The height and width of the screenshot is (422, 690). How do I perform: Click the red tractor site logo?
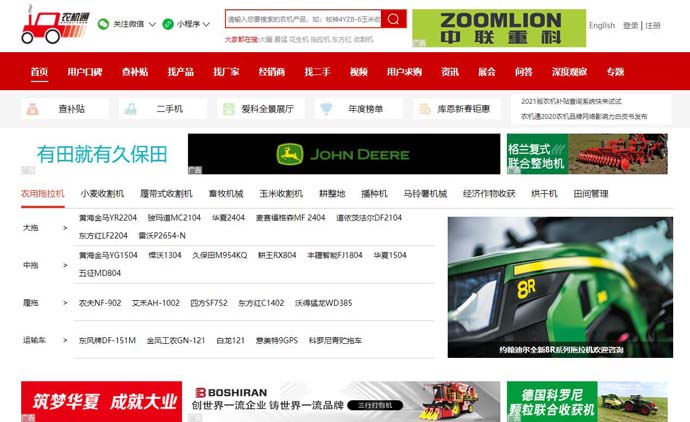point(55,25)
